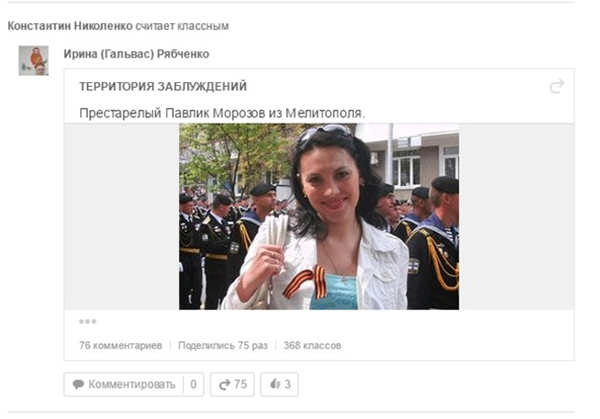Open Ирина (Гальвас) Рябченко's profile
This screenshot has height=419, width=600.
point(136,54)
